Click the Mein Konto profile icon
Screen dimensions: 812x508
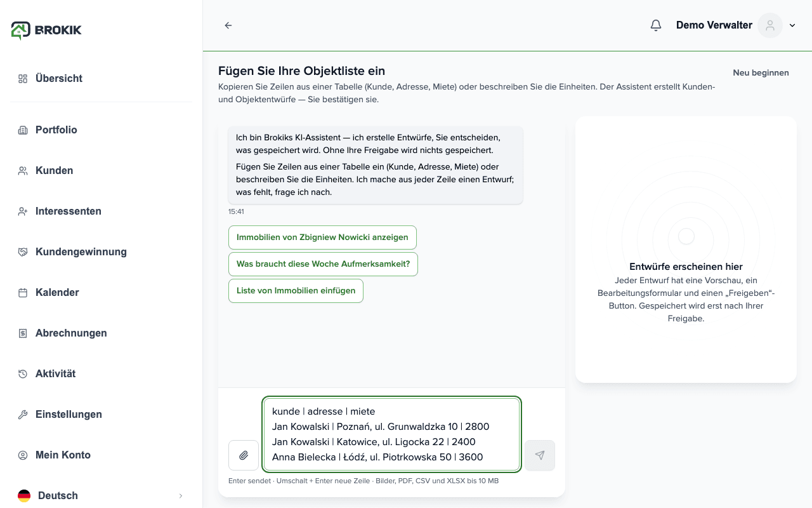click(x=23, y=455)
